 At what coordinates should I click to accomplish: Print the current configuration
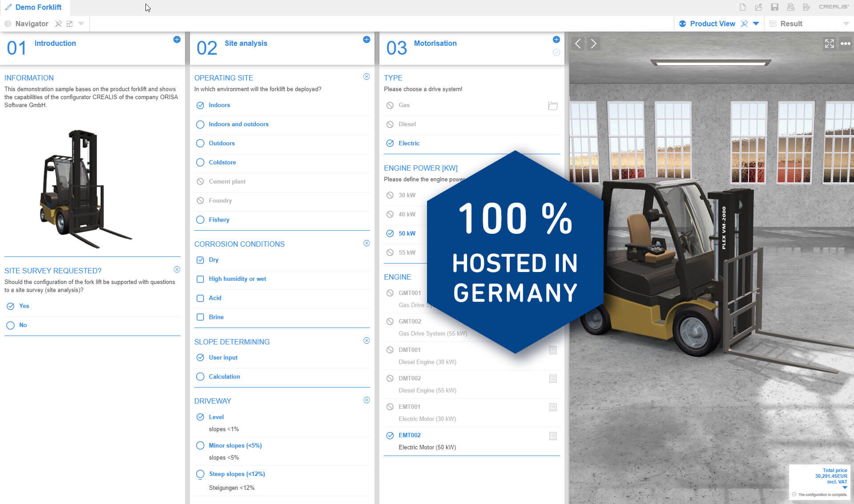[790, 7]
